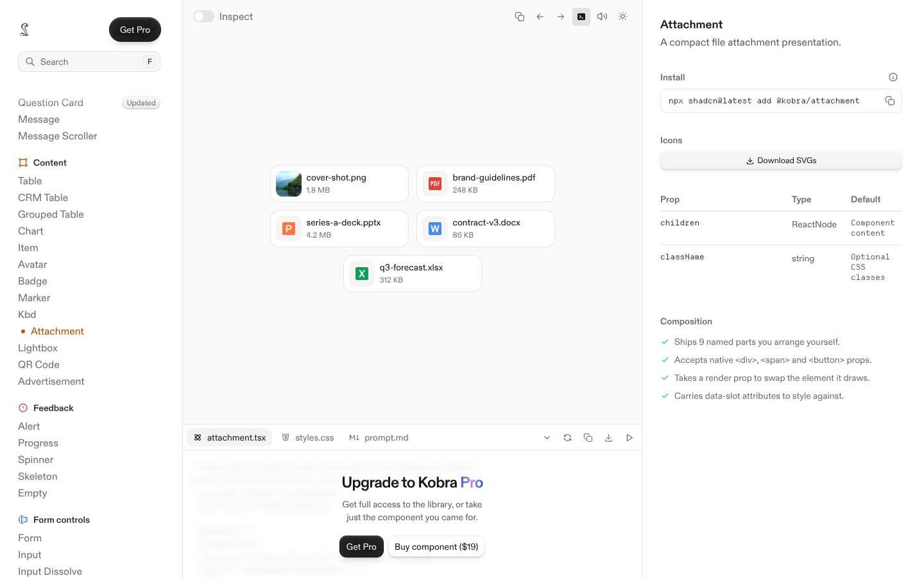Visit the Input Dissolve component
Image resolution: width=924 pixels, height=578 pixels.
click(50, 572)
